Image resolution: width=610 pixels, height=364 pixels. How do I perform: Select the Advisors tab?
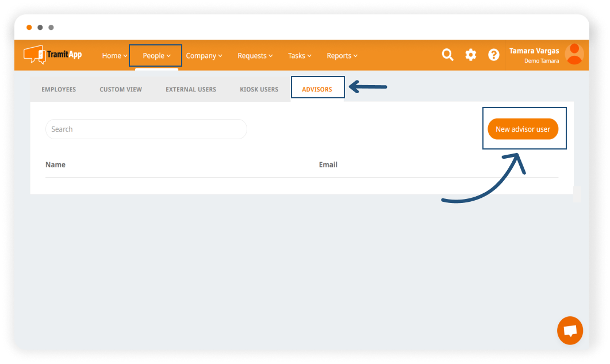pos(317,90)
